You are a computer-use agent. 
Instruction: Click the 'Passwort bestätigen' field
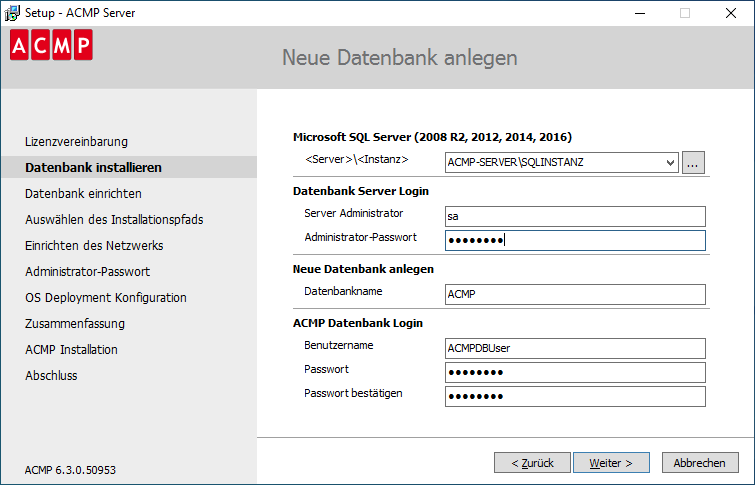tap(575, 396)
